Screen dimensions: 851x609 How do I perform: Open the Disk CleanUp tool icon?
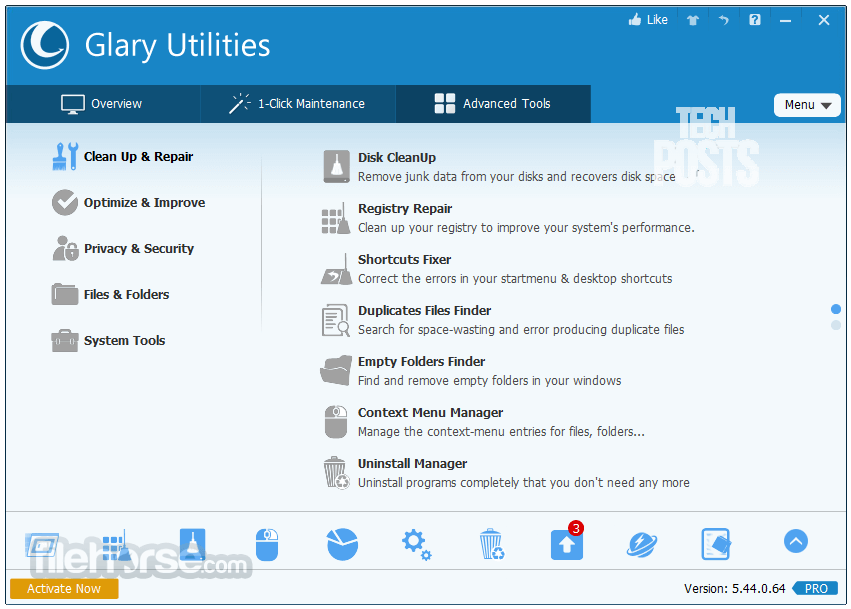[336, 166]
